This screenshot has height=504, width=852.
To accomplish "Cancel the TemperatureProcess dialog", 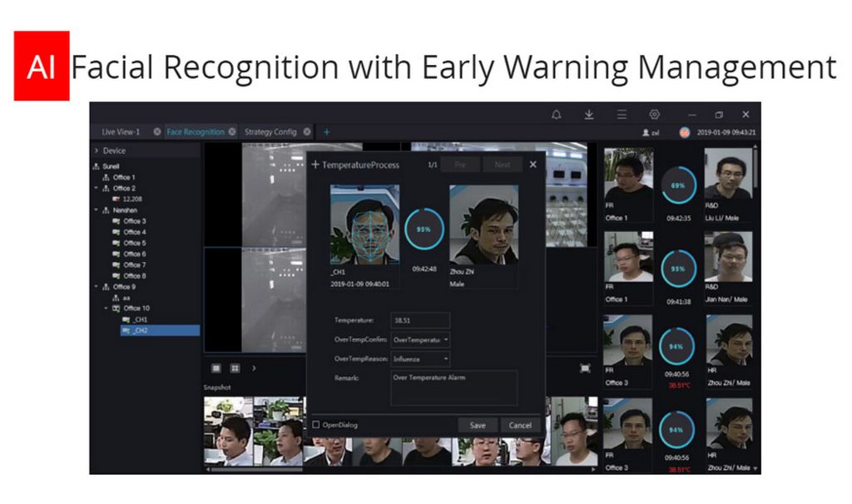I will (x=520, y=425).
